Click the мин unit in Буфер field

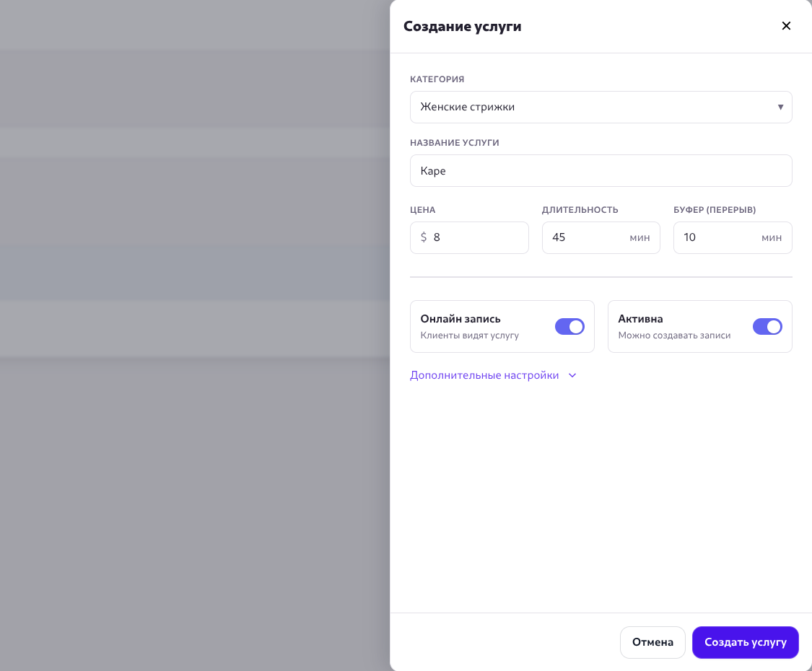pyautogui.click(x=772, y=237)
